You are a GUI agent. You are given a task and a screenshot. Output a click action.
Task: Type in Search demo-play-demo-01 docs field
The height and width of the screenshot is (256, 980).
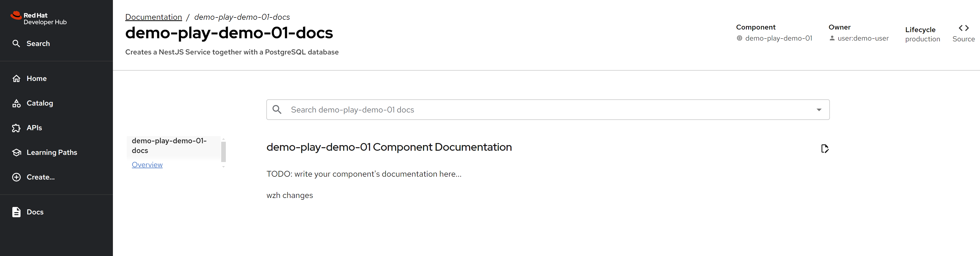point(533,110)
